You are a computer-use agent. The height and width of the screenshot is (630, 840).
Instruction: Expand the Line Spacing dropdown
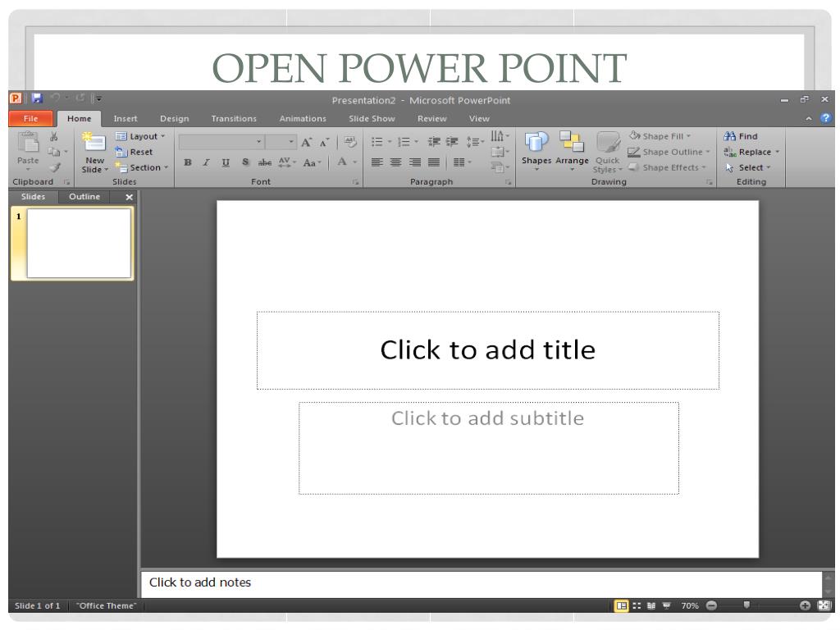475,142
